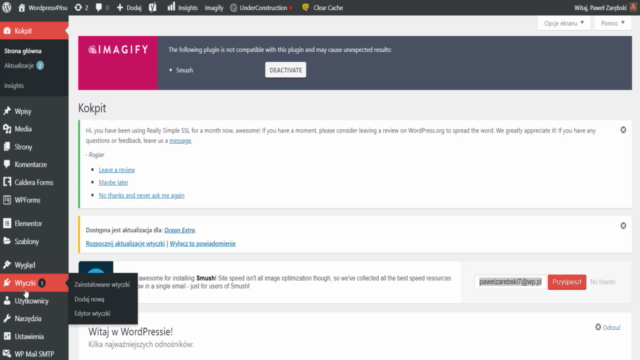Go to Strona główna submenu
Screen dimensions: 640x360
23,51
